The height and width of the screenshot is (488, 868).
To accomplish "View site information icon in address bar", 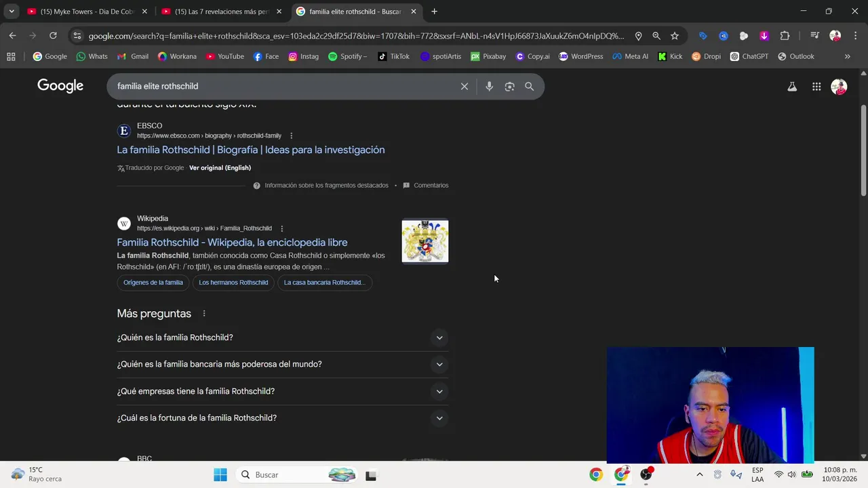I will click(77, 36).
